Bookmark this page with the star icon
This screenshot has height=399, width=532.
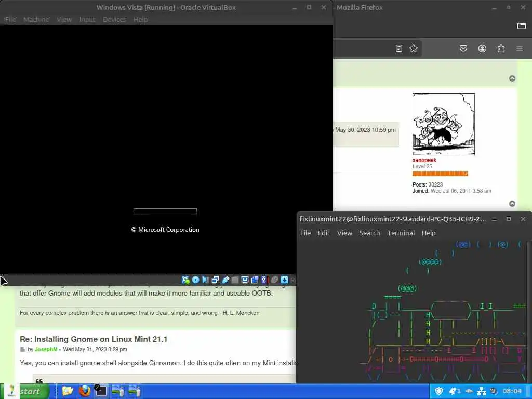coord(413,48)
